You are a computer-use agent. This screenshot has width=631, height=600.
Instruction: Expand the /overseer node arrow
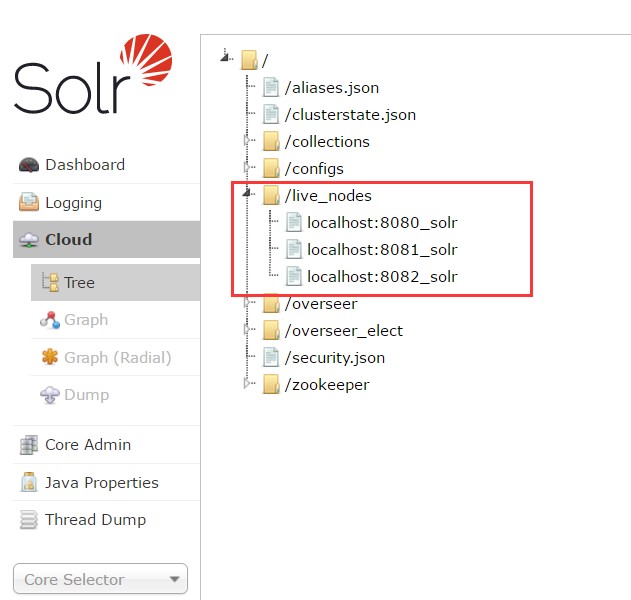click(x=247, y=303)
